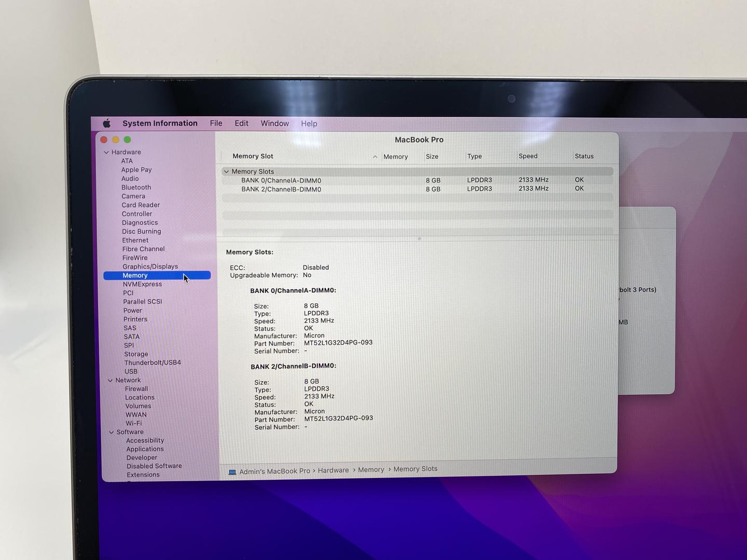Select Graphics/Displays in sidebar

pos(150,267)
